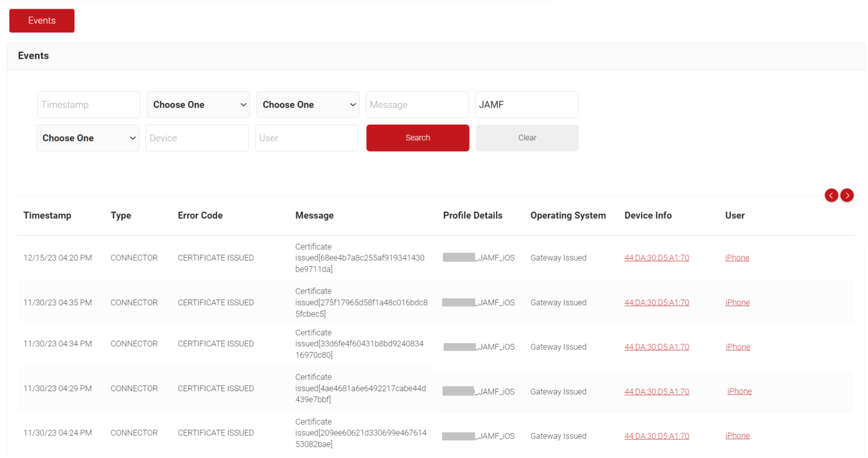Click the field containing JAMF
868x458 pixels.
pos(526,105)
